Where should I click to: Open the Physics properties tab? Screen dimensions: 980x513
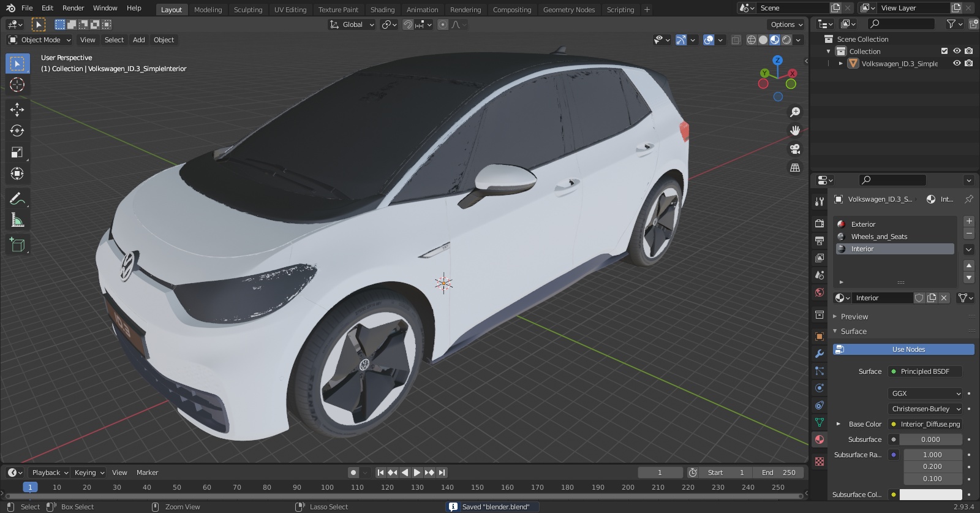[x=820, y=388]
